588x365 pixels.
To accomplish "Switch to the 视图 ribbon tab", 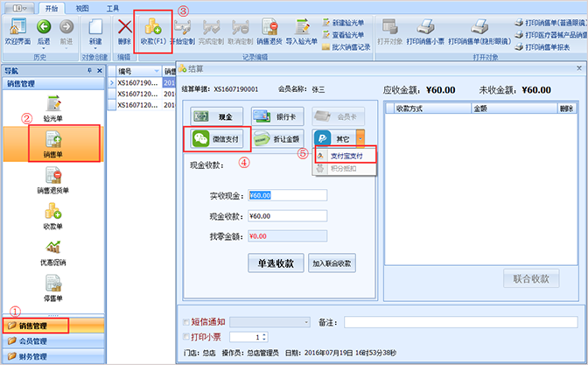I will point(82,8).
